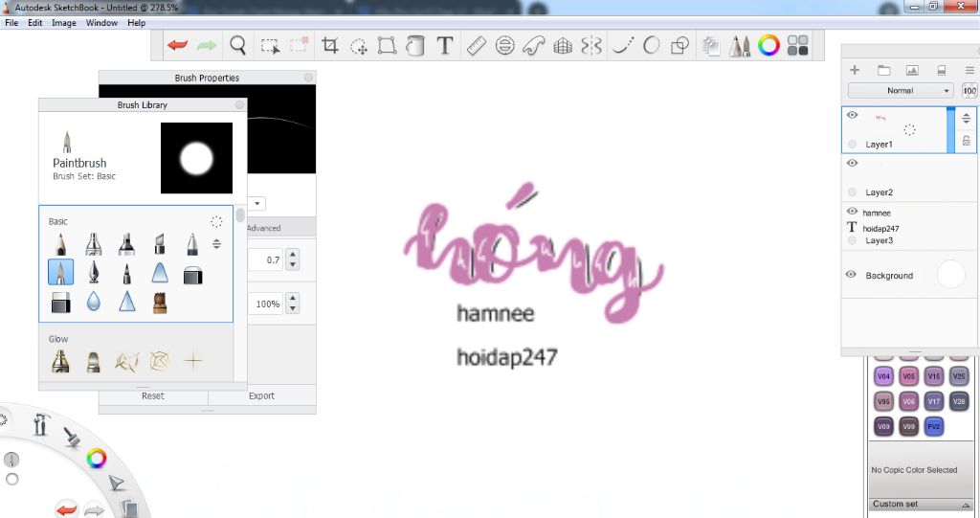Hide Layer2 with its eye icon

[x=852, y=164]
